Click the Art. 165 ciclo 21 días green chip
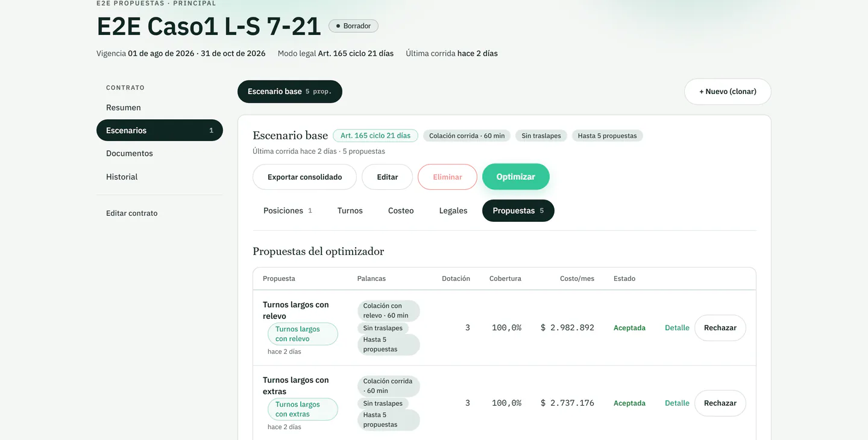 click(376, 136)
